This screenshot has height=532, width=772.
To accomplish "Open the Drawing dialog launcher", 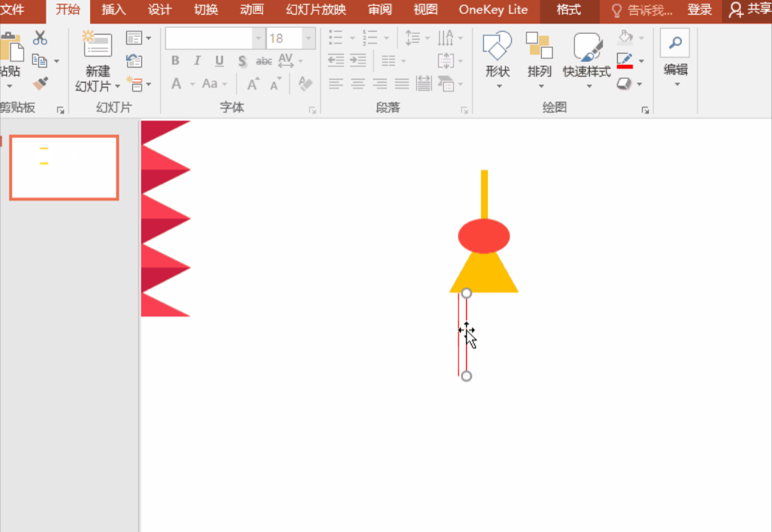I will coord(645,110).
